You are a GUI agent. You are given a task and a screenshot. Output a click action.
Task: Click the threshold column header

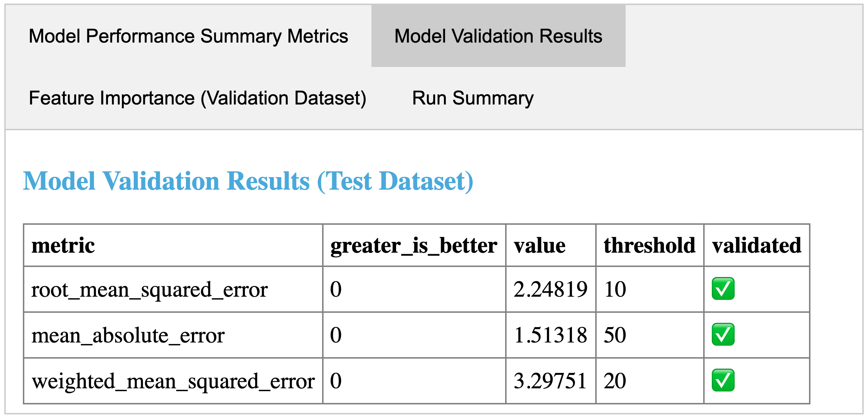click(x=649, y=246)
